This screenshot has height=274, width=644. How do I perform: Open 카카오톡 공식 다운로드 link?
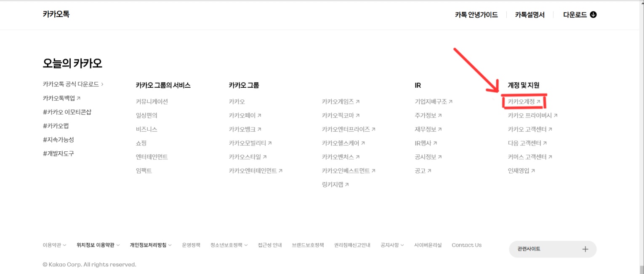73,84
